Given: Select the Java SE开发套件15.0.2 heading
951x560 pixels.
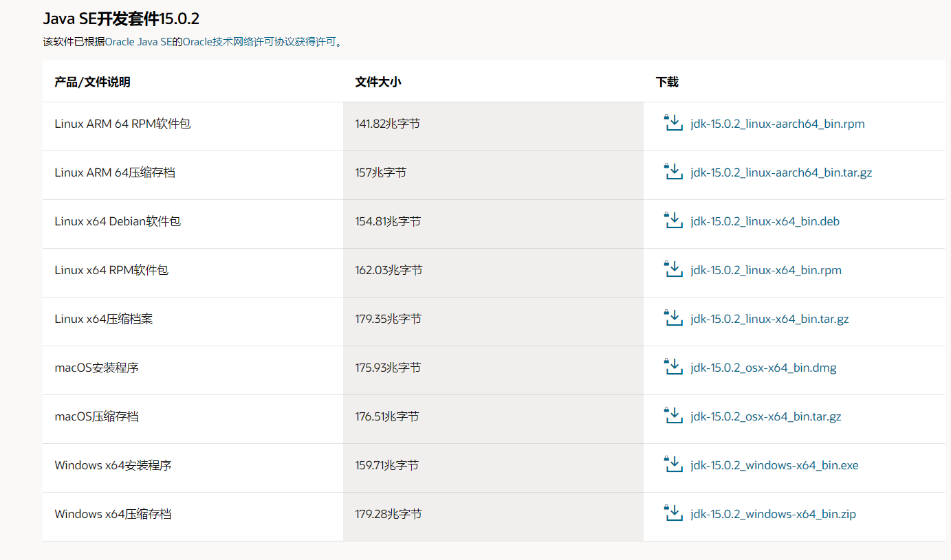Looking at the screenshot, I should [x=121, y=19].
